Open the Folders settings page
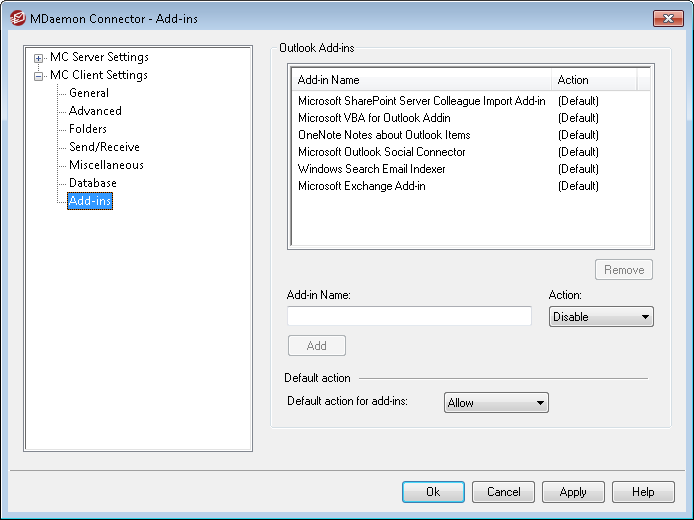The height and width of the screenshot is (520, 694). coord(88,129)
